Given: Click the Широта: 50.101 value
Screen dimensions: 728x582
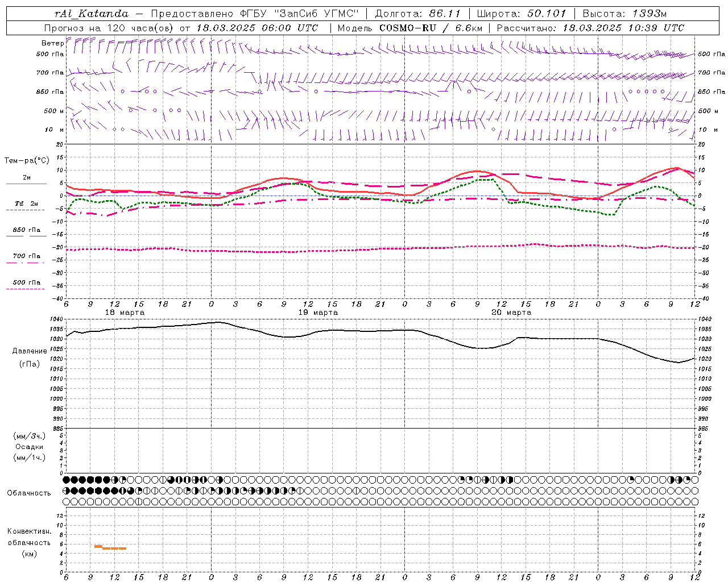Looking at the screenshot, I should click(522, 14).
